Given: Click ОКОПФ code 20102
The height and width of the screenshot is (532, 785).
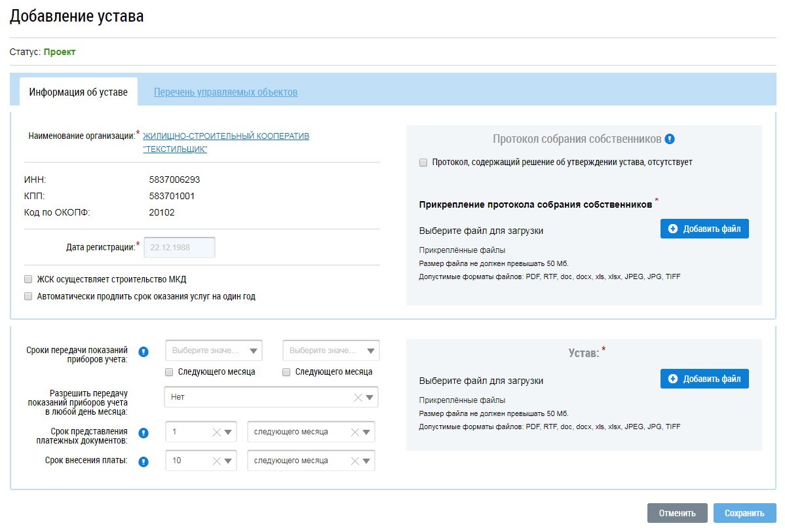Looking at the screenshot, I should (x=162, y=213).
